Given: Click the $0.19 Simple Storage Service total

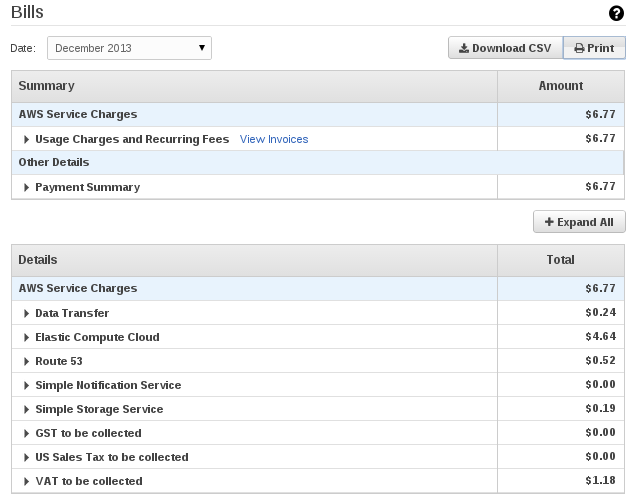Looking at the screenshot, I should 600,408.
